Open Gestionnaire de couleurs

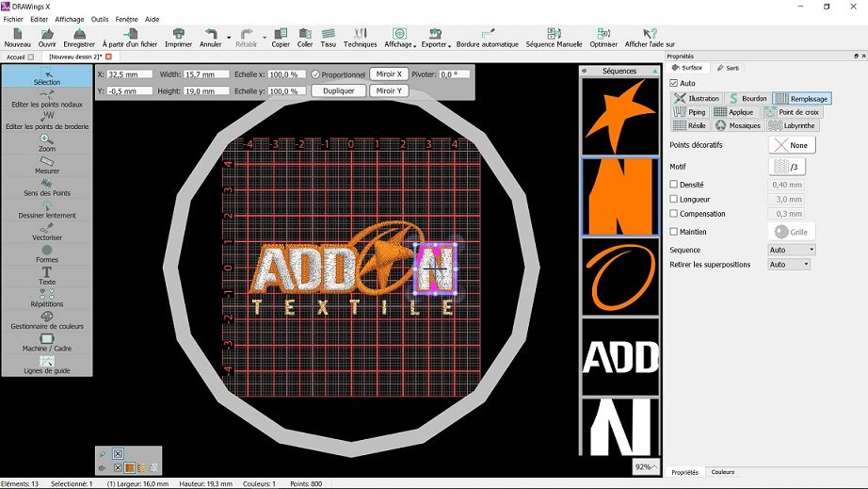[47, 319]
